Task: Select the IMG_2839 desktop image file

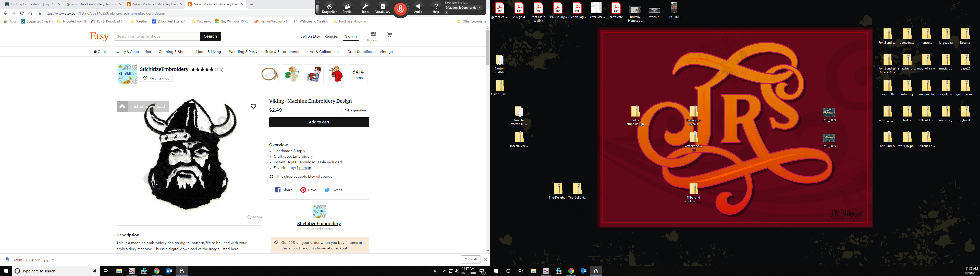Action: tap(829, 114)
